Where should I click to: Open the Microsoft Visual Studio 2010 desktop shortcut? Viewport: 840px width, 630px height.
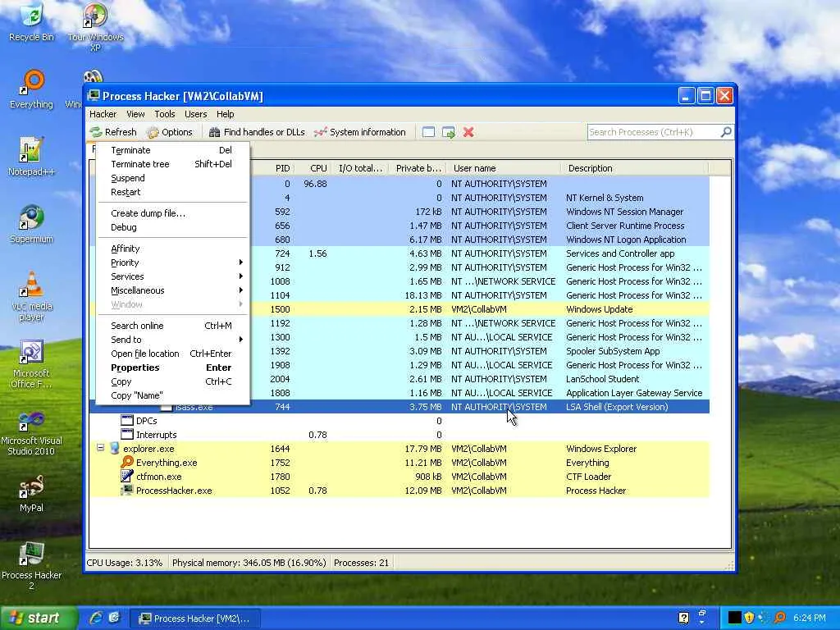click(x=31, y=431)
